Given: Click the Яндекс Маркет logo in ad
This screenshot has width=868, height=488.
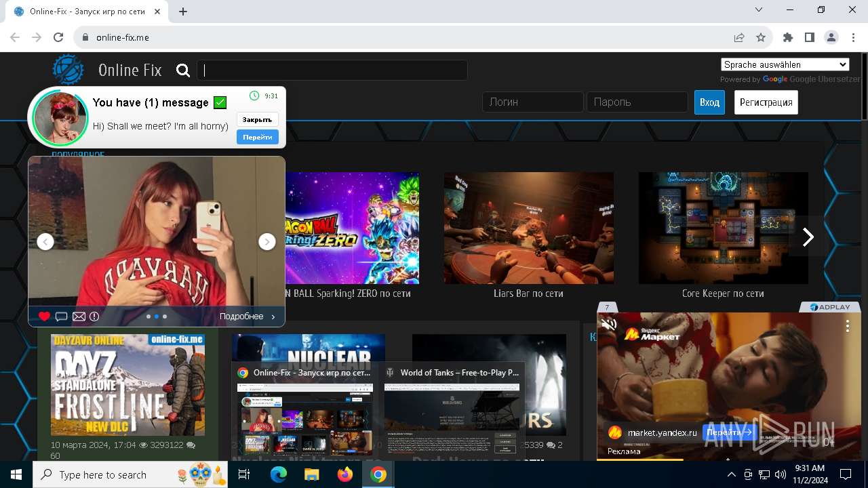Looking at the screenshot, I should pyautogui.click(x=652, y=333).
